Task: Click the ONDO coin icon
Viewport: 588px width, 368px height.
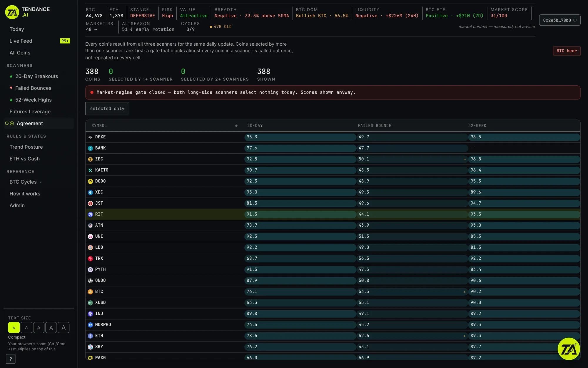Action: point(90,281)
